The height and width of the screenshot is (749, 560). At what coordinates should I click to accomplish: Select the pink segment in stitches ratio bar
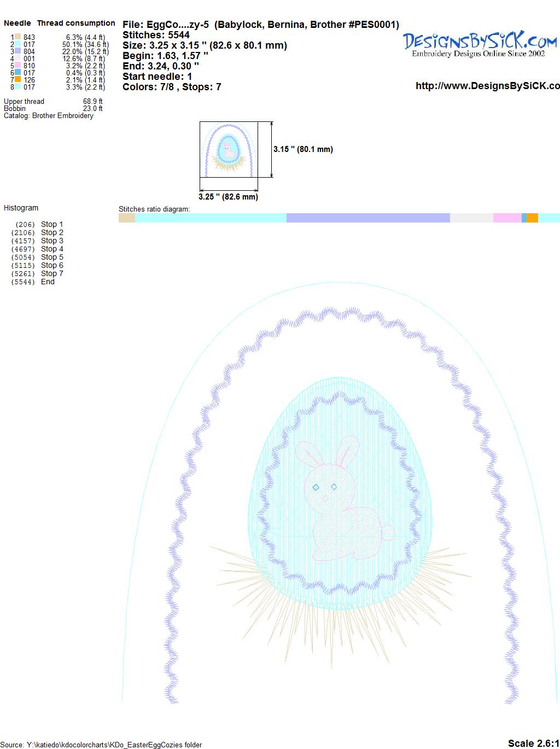[x=507, y=218]
